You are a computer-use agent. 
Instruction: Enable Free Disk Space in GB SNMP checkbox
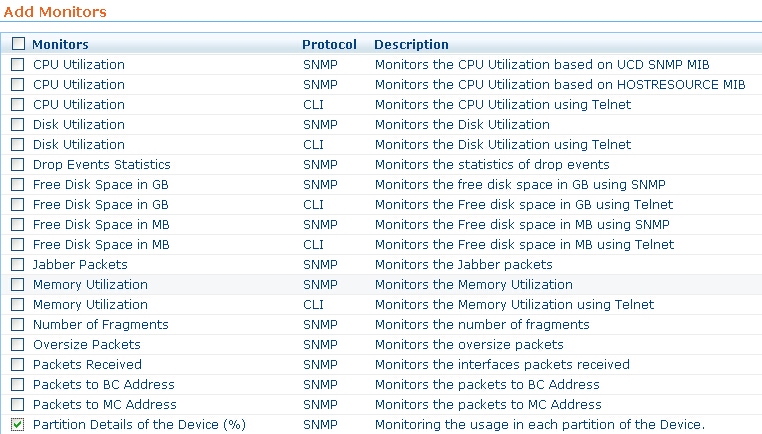(18, 184)
